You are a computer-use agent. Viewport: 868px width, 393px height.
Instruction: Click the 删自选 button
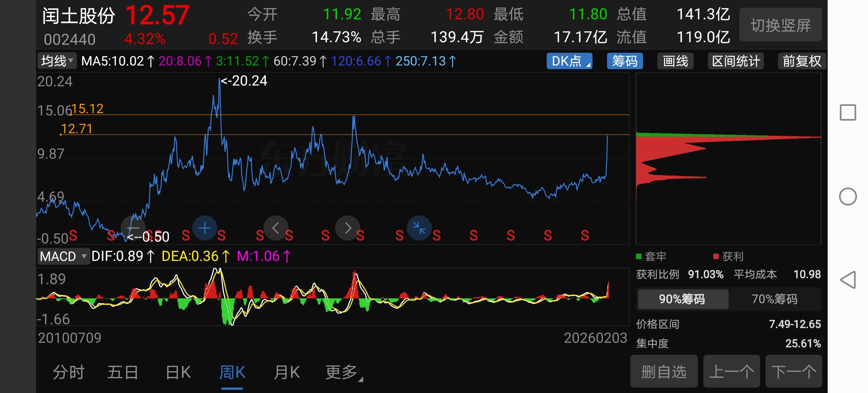point(664,372)
